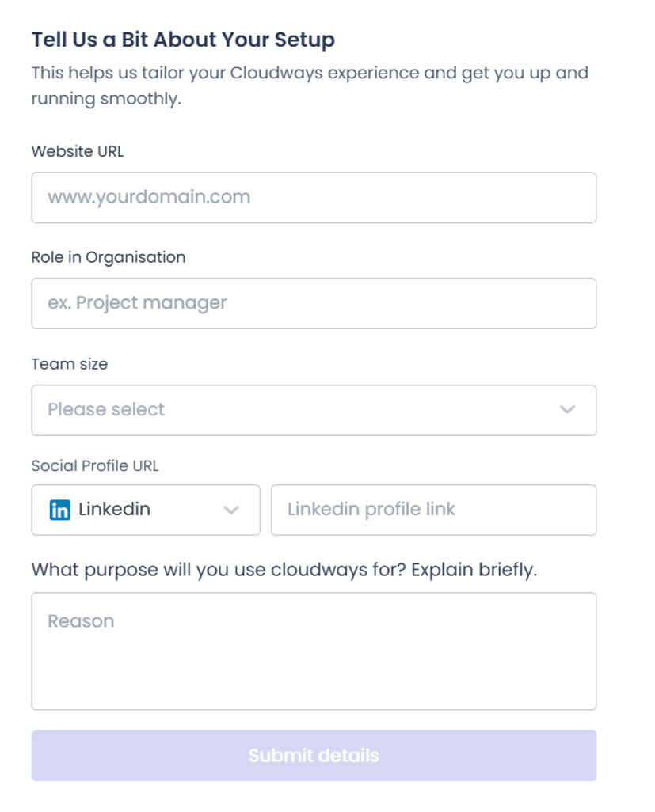Click the Team size chevron arrow
This screenshot has width=655, height=812.
567,410
